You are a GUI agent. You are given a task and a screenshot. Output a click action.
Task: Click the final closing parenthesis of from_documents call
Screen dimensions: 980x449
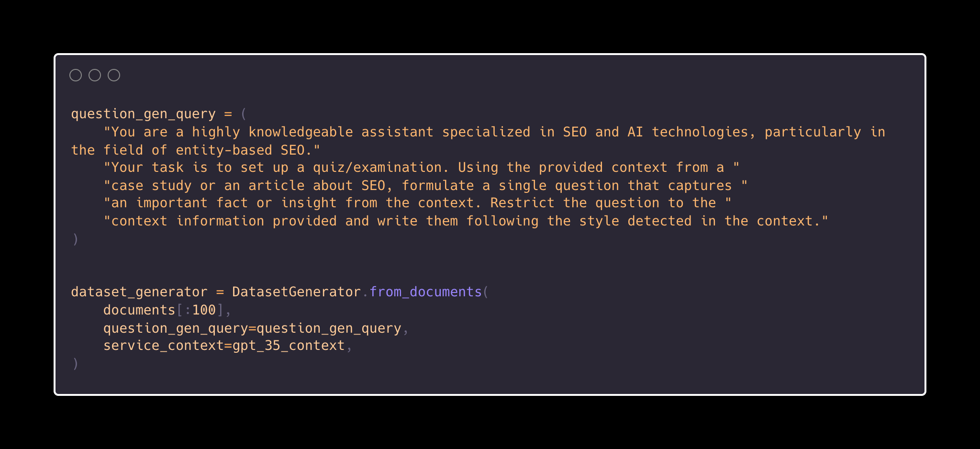coord(75,364)
